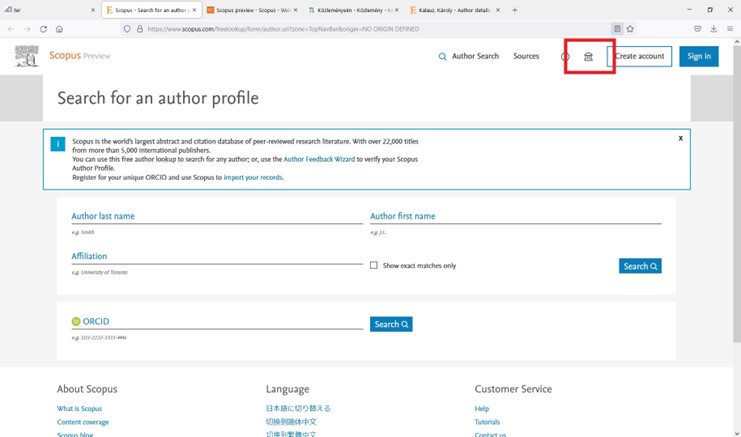This screenshot has width=741, height=437.
Task: Enable Show exact matches only checkbox
Action: 374,266
